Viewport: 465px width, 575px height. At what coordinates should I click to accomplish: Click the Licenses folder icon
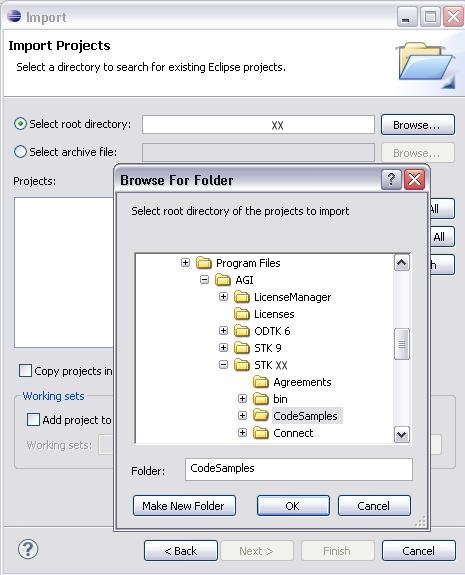pos(242,314)
